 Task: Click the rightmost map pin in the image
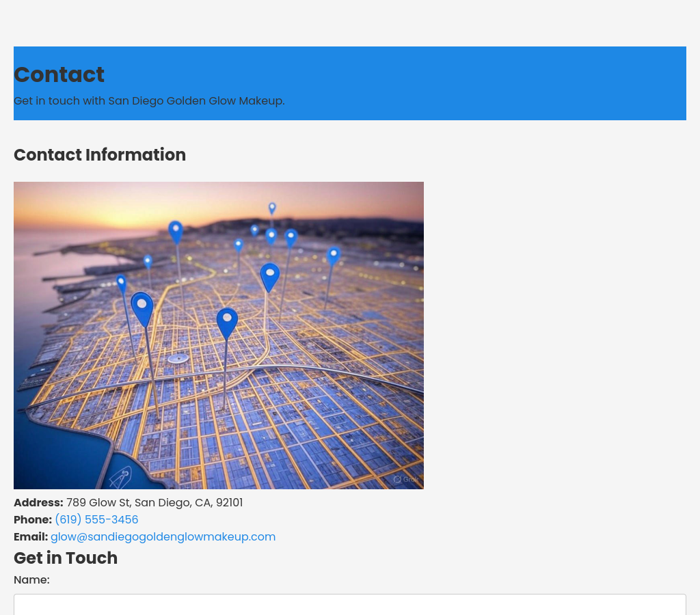coord(334,255)
